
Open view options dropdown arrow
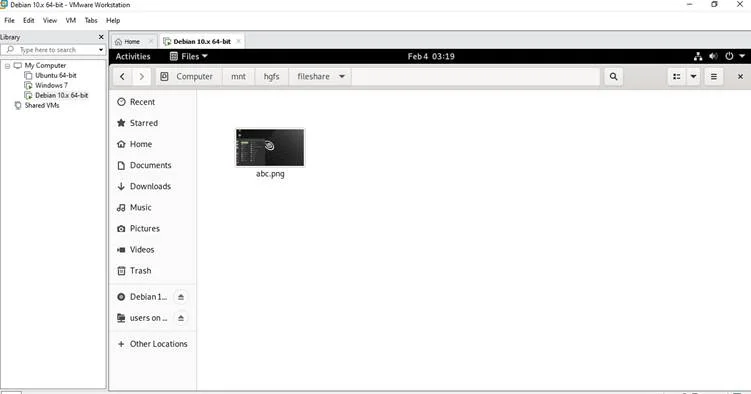pos(693,77)
